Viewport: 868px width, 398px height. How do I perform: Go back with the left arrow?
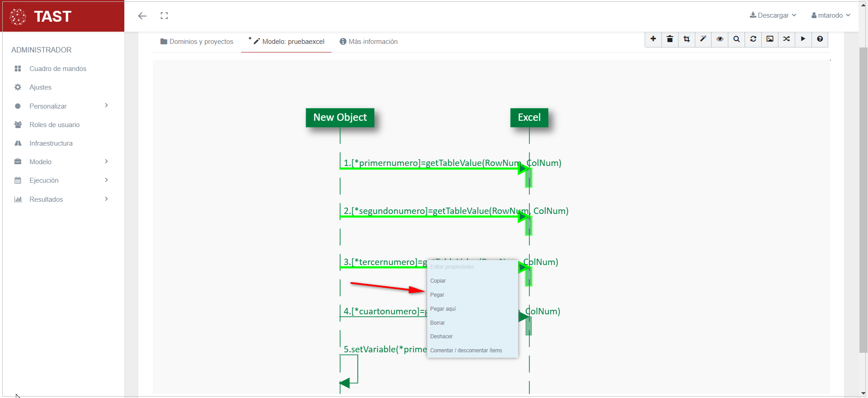click(142, 16)
